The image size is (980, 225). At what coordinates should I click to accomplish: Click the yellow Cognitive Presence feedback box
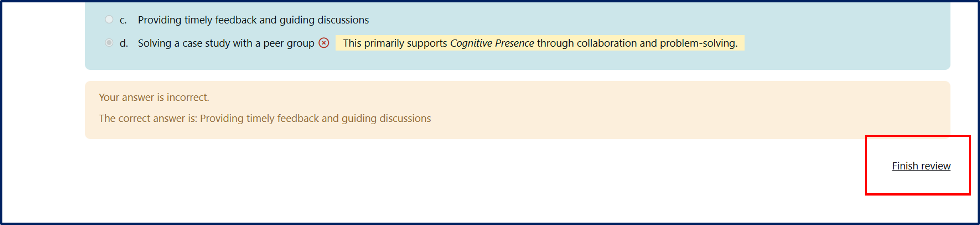(x=539, y=43)
